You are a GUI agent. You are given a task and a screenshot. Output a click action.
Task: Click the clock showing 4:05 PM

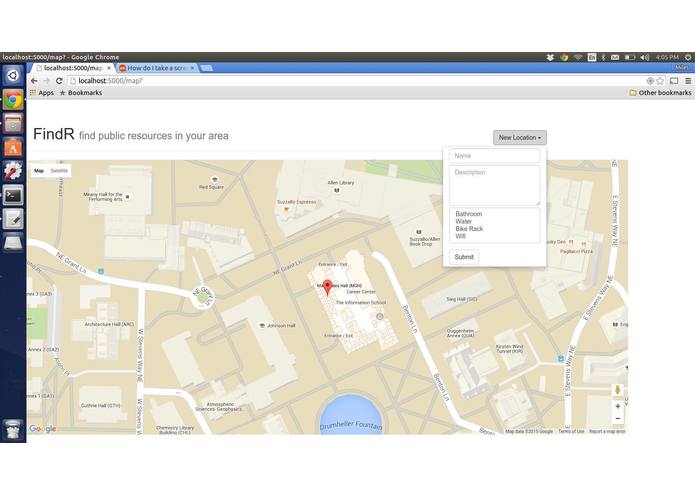667,57
